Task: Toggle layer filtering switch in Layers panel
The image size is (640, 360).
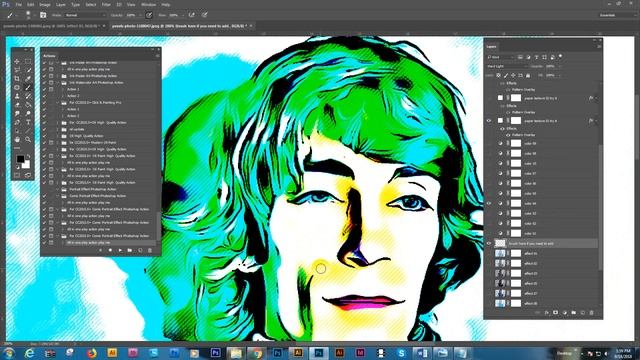Action: 560,56
